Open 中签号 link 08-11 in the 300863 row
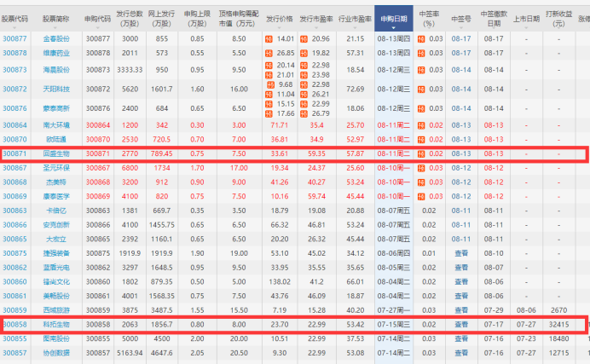 pos(461,211)
